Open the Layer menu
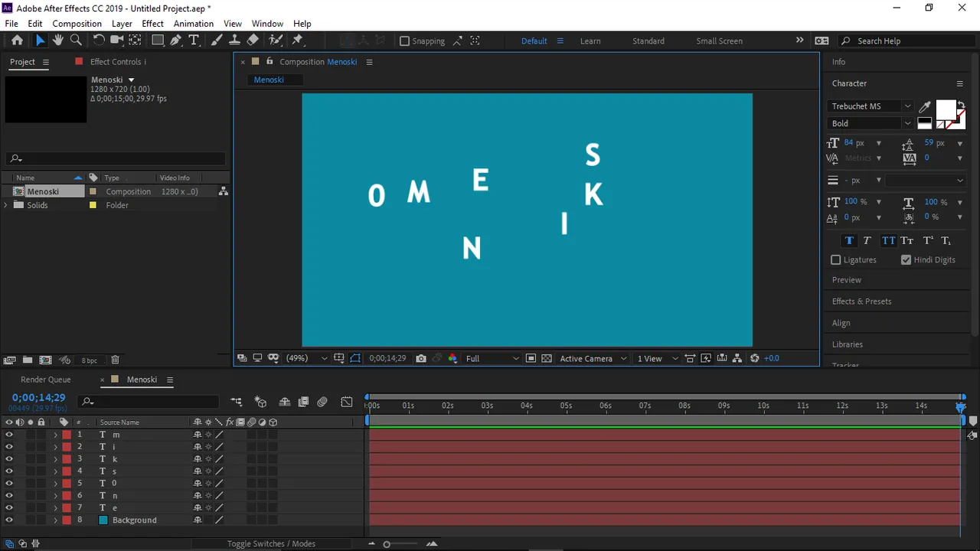The width and height of the screenshot is (980, 551). pyautogui.click(x=122, y=24)
